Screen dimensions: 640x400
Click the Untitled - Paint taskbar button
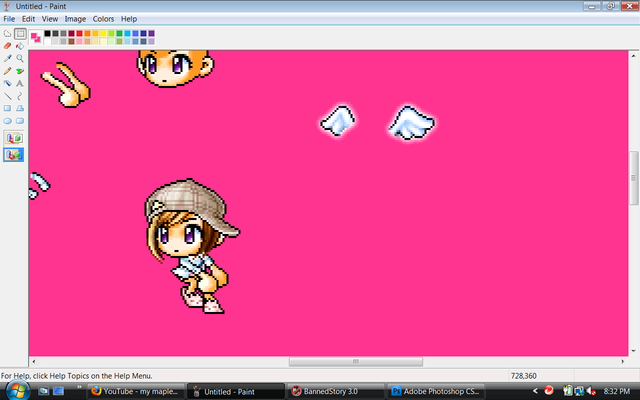click(236, 391)
